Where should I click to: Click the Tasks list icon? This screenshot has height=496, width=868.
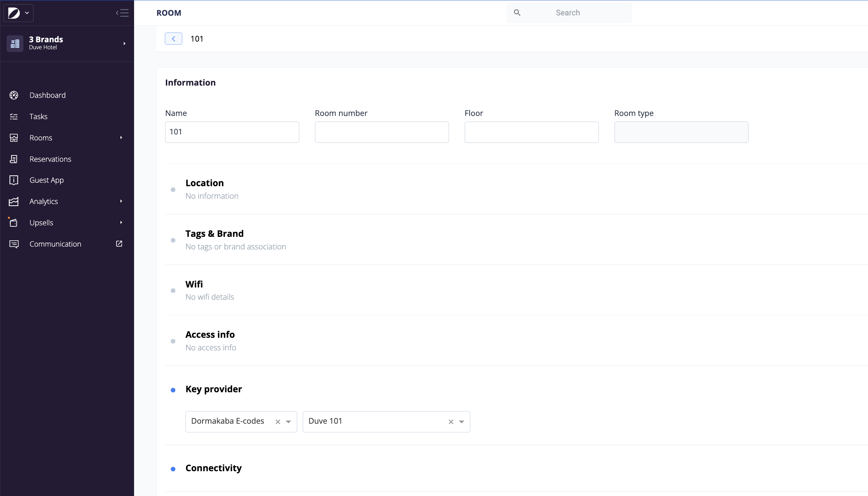14,116
